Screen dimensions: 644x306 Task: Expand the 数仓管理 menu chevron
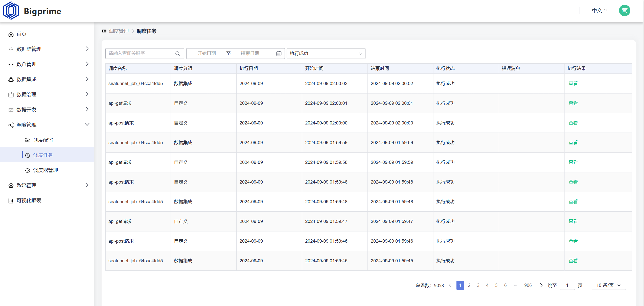(87, 64)
